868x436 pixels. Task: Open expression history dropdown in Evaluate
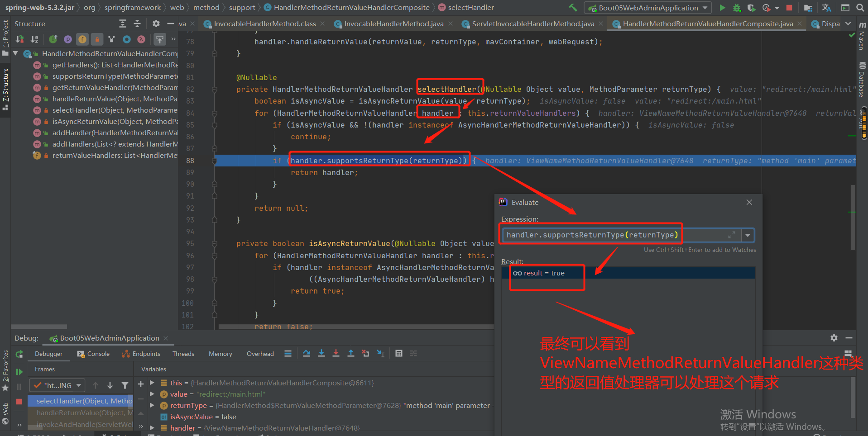(x=748, y=235)
